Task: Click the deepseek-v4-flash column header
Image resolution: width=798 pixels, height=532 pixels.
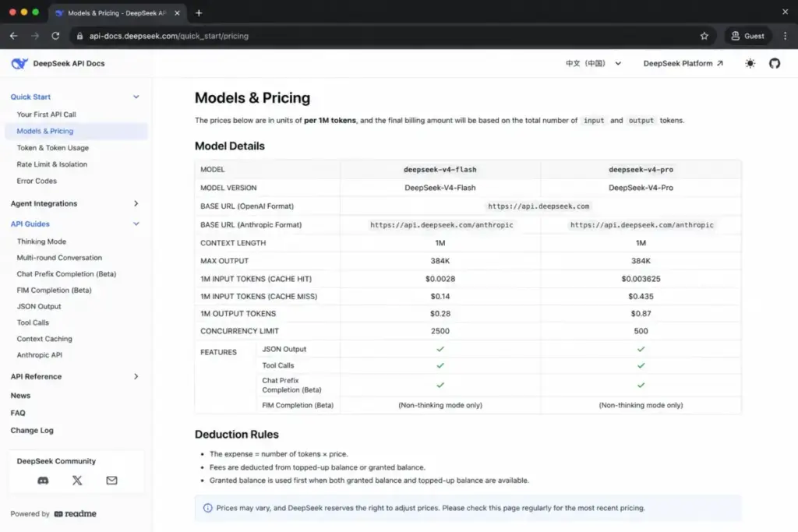Action: (440, 169)
